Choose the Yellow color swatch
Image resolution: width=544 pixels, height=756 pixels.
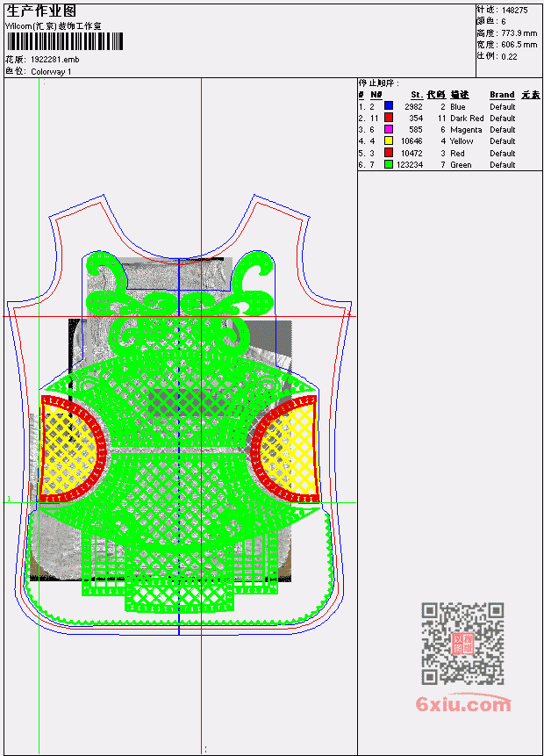(x=389, y=140)
